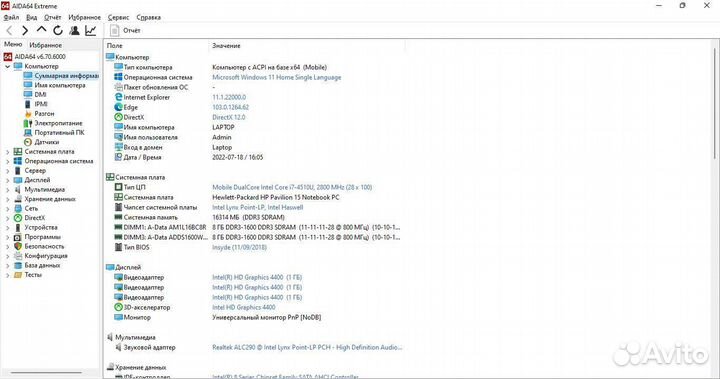Open Intel Lynx Point-LP, Intel Haswell link
This screenshot has height=379, width=720.
pyautogui.click(x=258, y=207)
